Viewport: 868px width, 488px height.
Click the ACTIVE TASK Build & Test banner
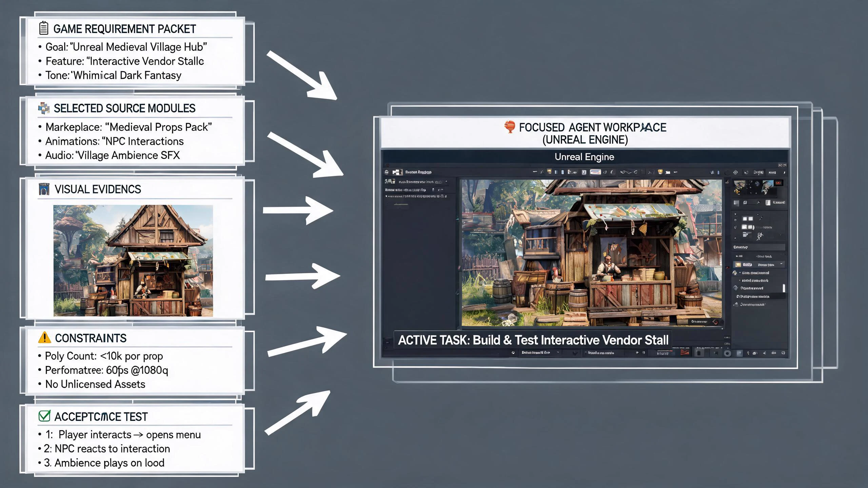pyautogui.click(x=533, y=340)
